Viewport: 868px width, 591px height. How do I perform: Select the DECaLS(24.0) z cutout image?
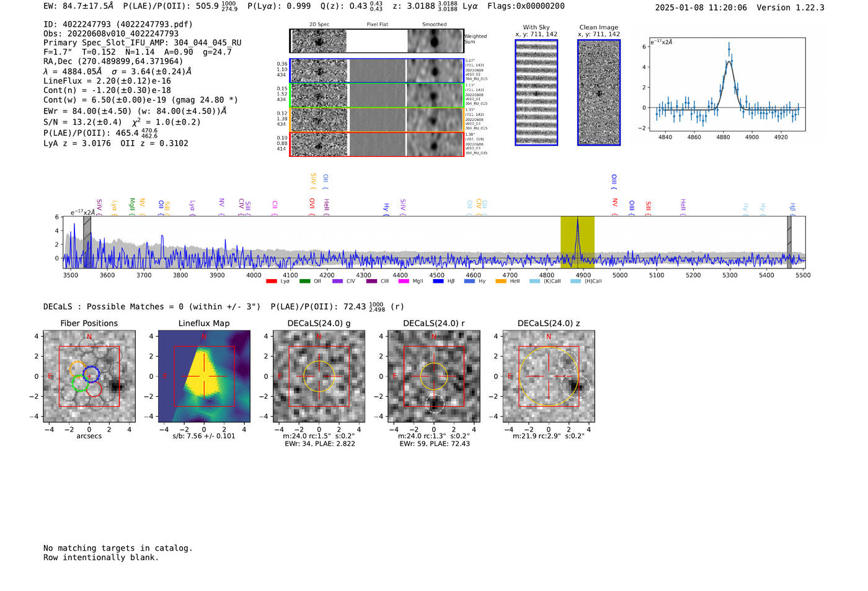tap(549, 376)
